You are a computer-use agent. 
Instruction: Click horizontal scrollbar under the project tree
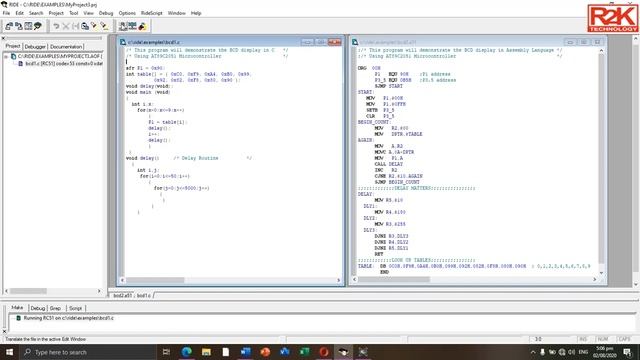(x=53, y=291)
